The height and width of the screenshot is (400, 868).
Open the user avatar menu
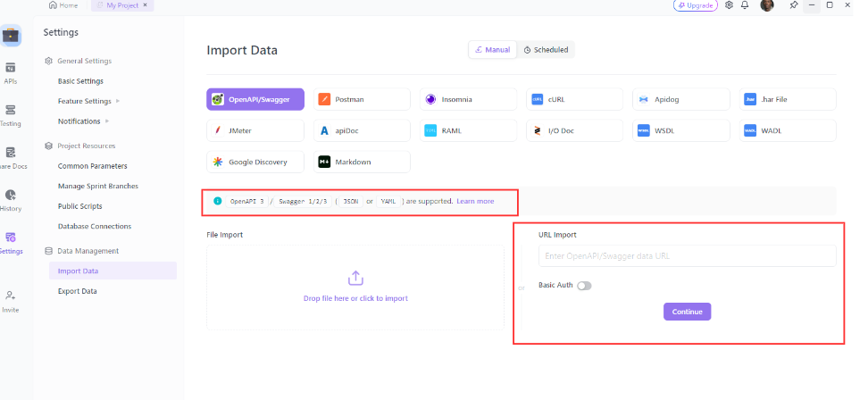[x=767, y=5]
